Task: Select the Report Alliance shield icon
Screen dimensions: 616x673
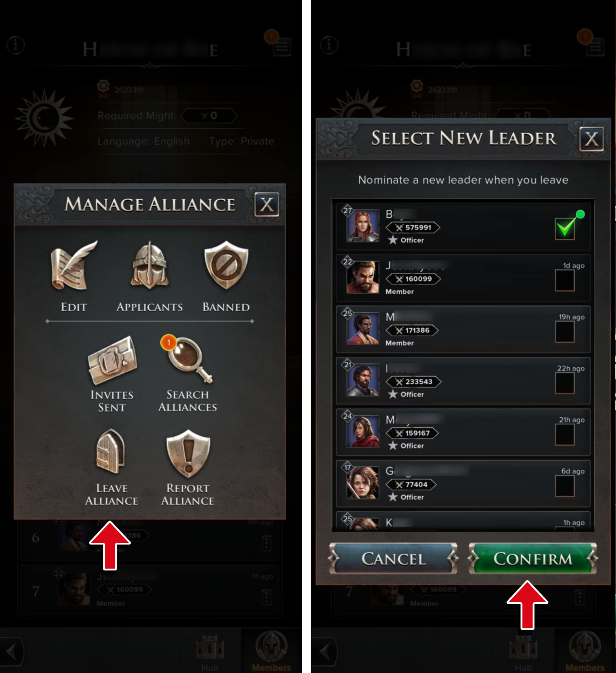Action: pos(188,453)
